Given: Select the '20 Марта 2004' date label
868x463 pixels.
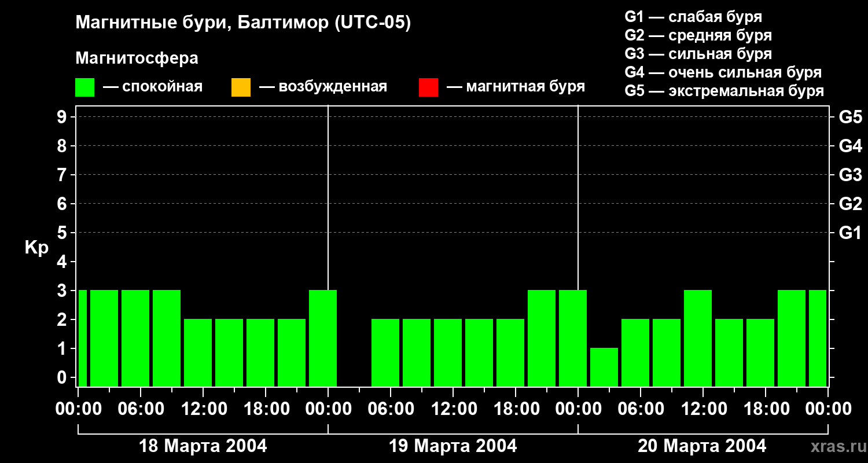Looking at the screenshot, I should [702, 446].
